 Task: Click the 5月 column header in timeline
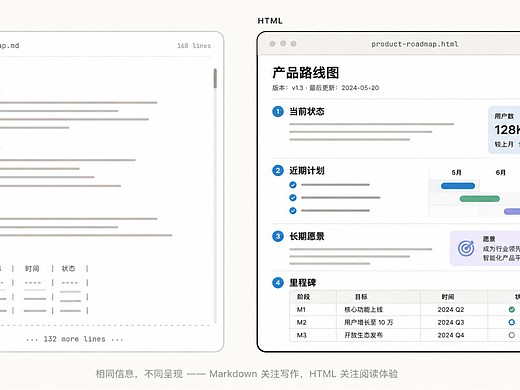coord(456,173)
